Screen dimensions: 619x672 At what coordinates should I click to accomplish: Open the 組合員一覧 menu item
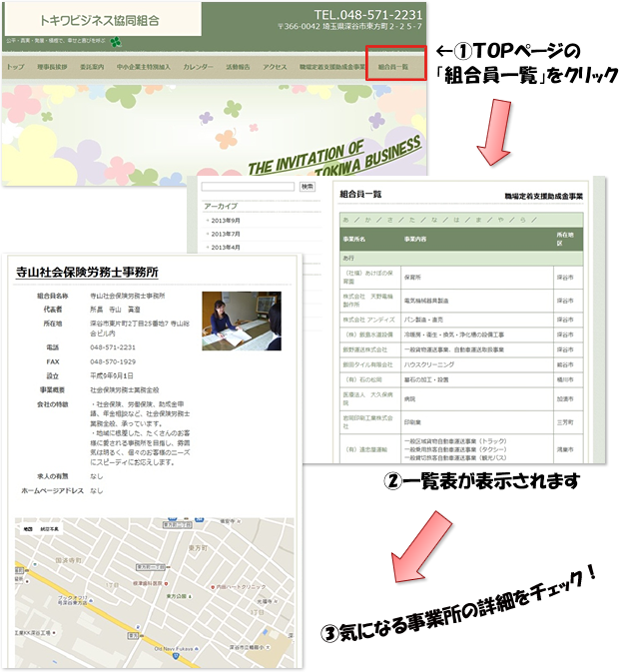[x=392, y=67]
